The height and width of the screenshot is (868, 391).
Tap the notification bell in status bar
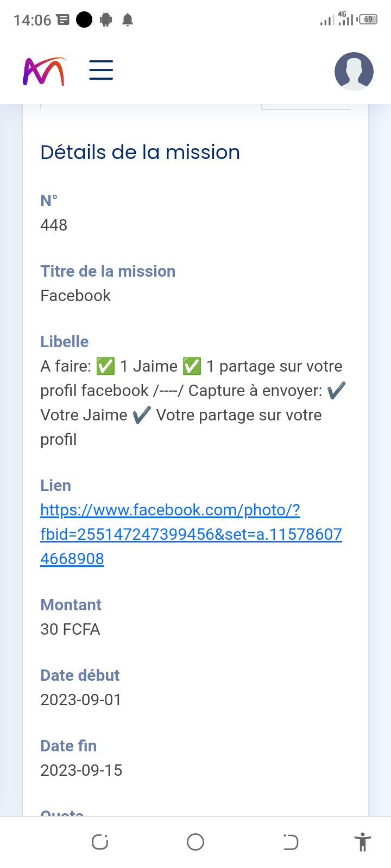(128, 20)
